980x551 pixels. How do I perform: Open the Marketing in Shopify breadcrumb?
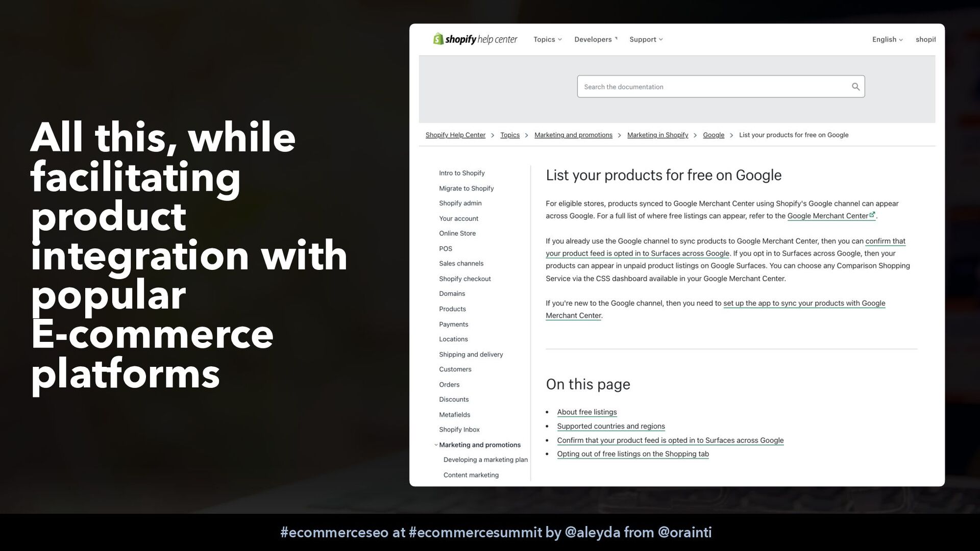[657, 135]
